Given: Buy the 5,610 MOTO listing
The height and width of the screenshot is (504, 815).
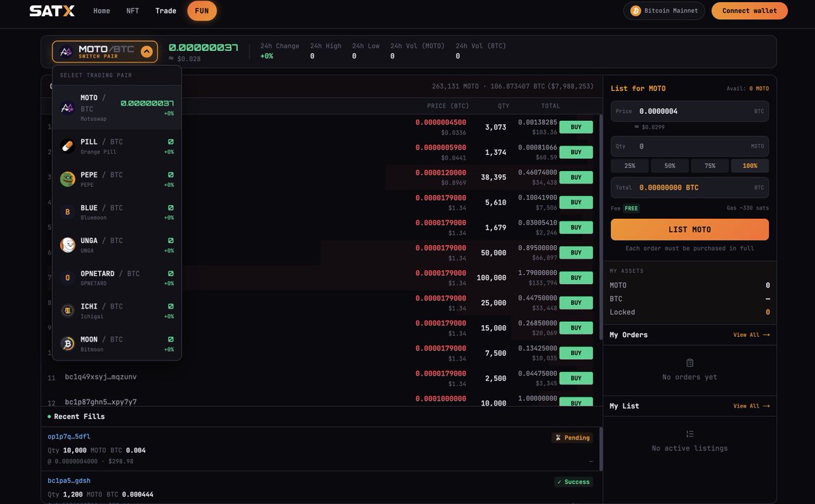Looking at the screenshot, I should 576,202.
